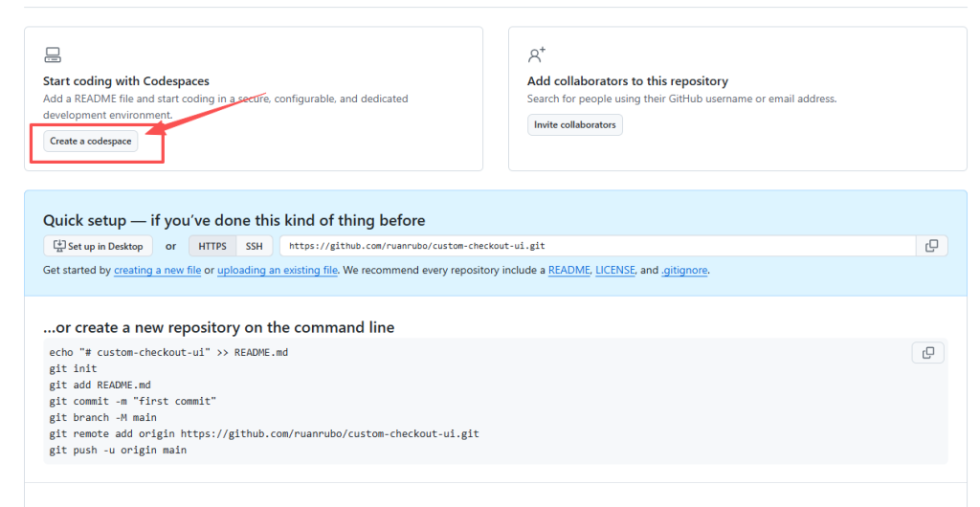Switch clone URL to HTTPS
This screenshot has height=507, width=980.
point(212,246)
